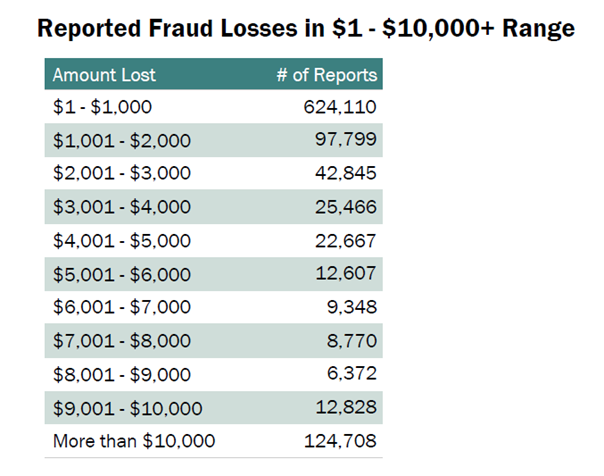Click the Amount Lost column header
This screenshot has height=476, width=604.
click(x=104, y=75)
